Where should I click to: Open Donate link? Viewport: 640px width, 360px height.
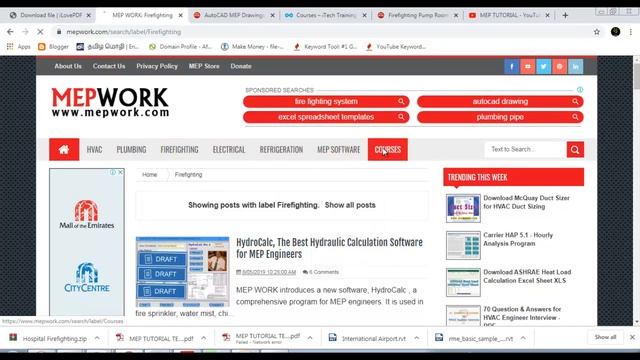241,66
